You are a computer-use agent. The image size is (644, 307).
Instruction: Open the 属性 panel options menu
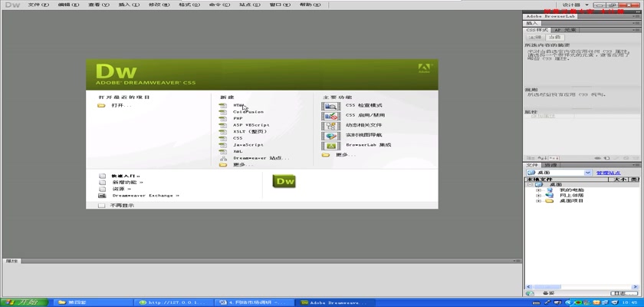517,261
